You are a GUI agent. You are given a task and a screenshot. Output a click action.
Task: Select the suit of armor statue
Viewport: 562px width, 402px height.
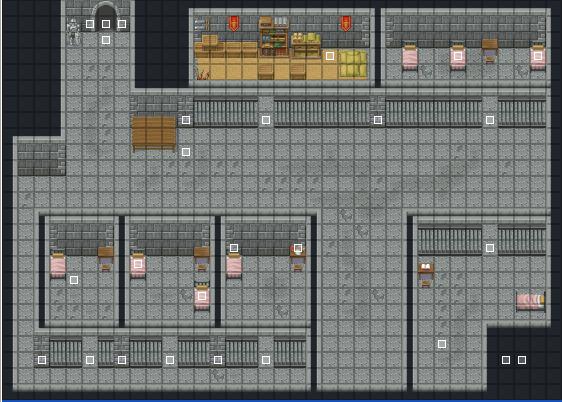coord(73,32)
